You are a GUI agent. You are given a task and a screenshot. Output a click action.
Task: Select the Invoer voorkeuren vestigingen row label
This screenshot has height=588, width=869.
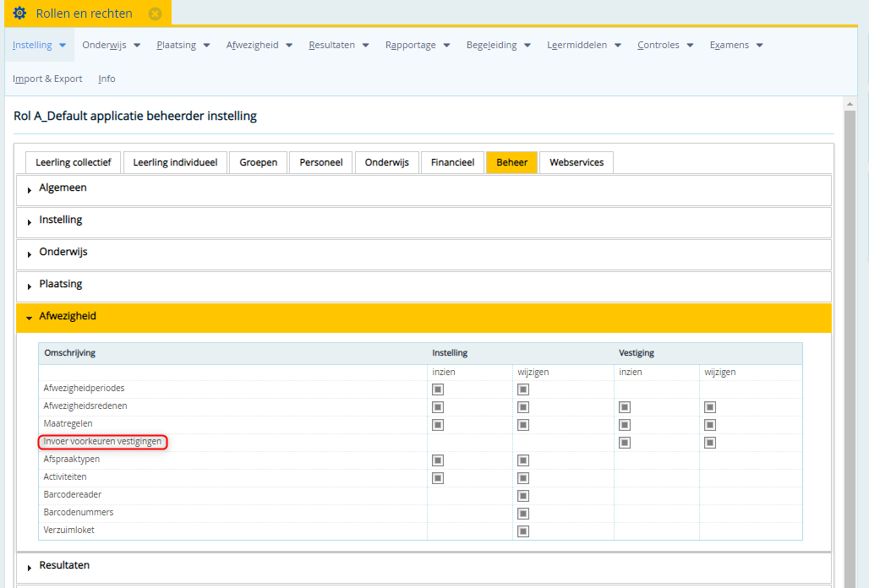coord(102,441)
